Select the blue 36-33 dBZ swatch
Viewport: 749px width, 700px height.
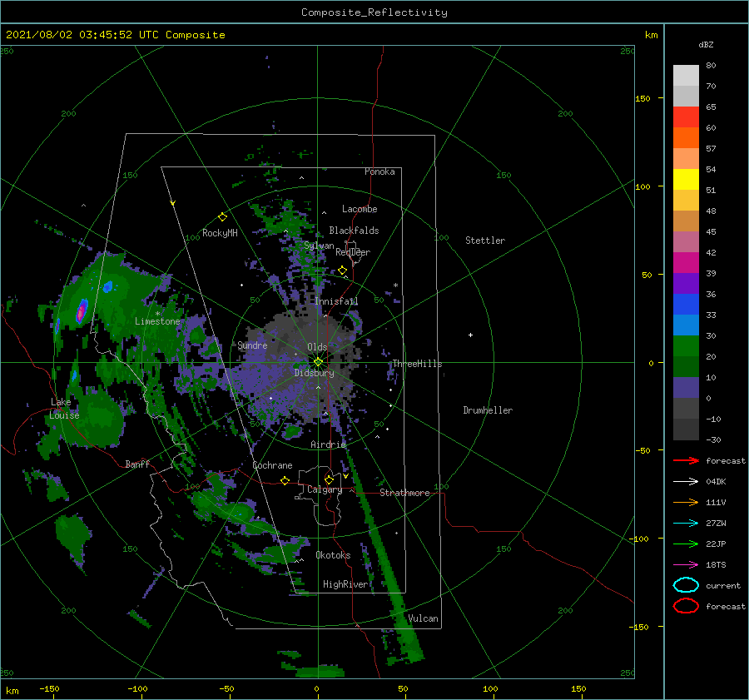coord(686,304)
